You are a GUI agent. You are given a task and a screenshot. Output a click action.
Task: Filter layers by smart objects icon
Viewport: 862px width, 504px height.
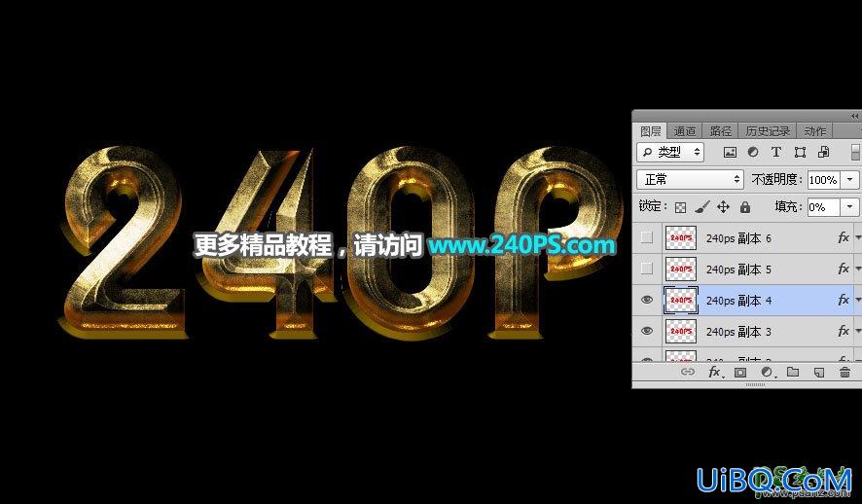tap(823, 152)
